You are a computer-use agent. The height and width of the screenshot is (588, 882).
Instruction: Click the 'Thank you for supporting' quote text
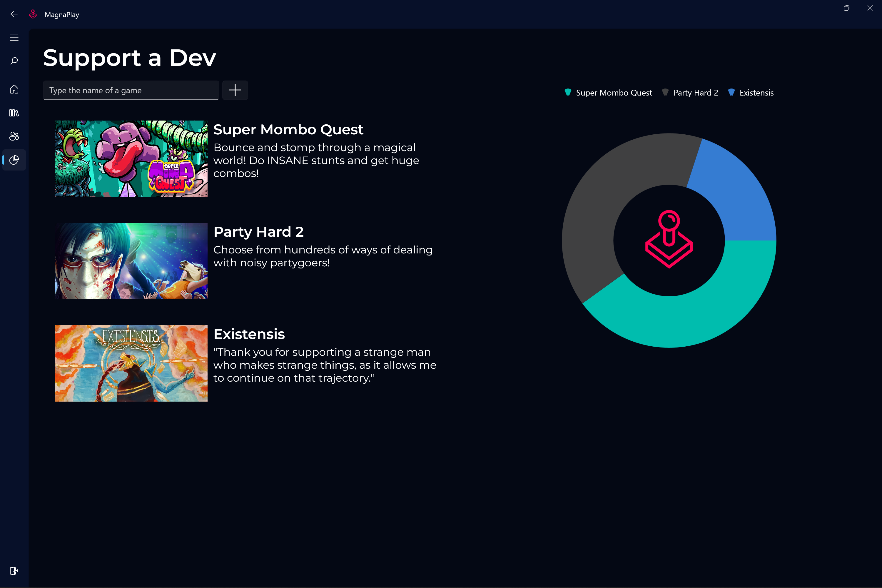point(325,365)
